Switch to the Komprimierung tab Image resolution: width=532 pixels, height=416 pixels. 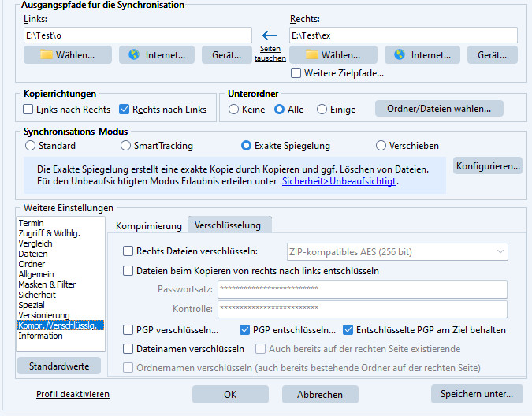click(149, 225)
